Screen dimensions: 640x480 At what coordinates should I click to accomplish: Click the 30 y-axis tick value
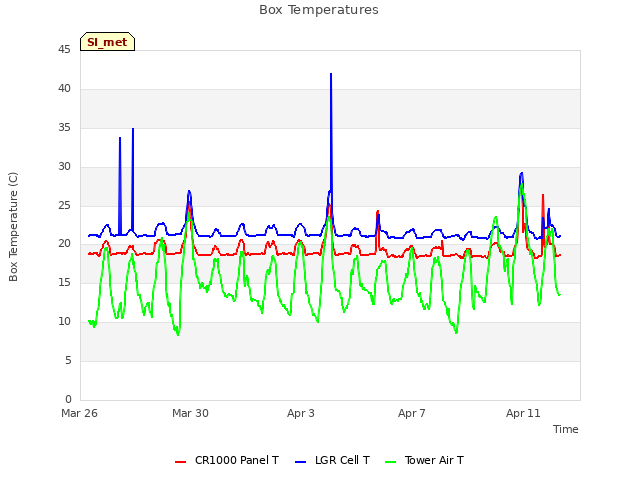point(64,167)
